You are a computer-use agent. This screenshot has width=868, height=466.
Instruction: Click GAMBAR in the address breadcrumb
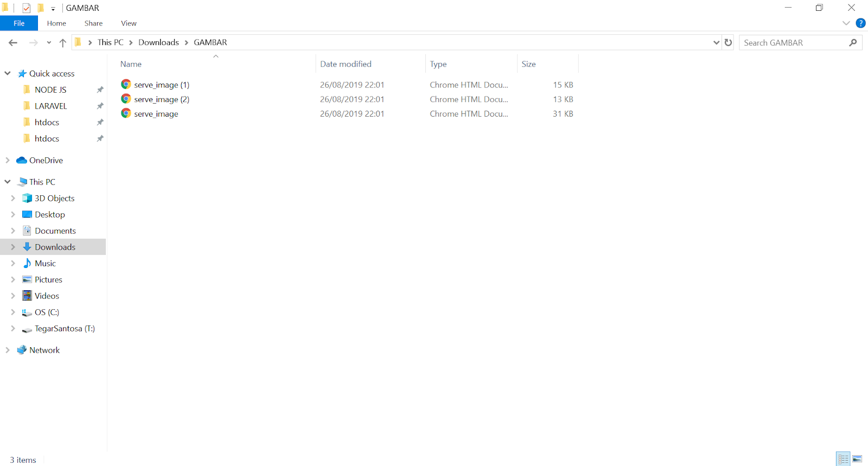[210, 42]
